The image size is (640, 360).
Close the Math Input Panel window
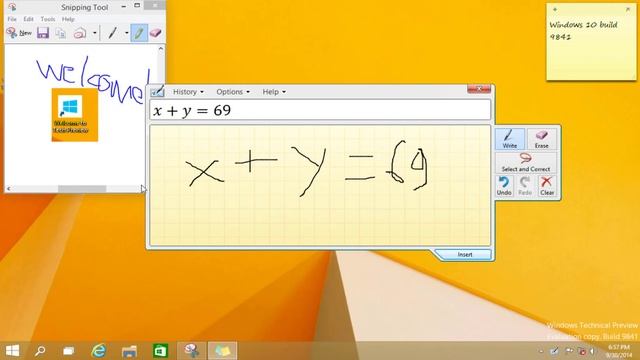pos(479,89)
